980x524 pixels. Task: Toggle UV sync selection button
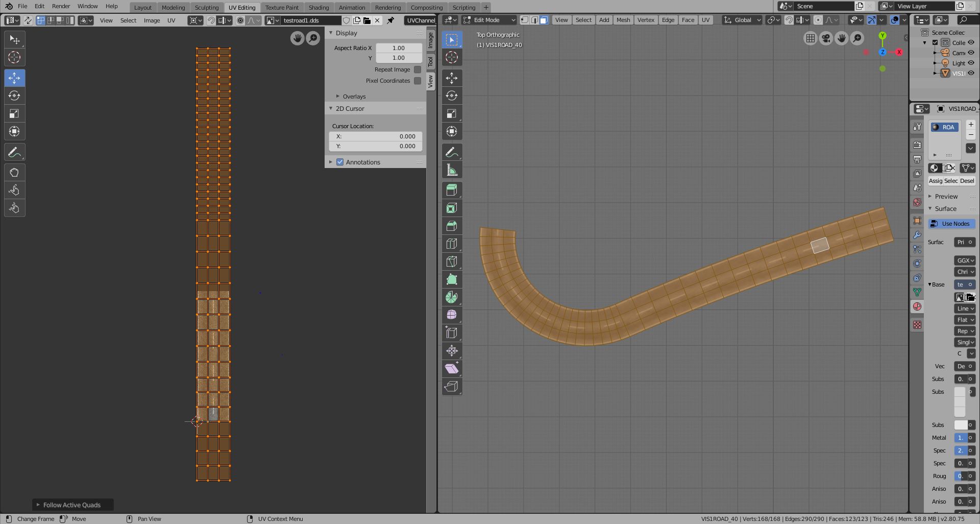(28, 20)
